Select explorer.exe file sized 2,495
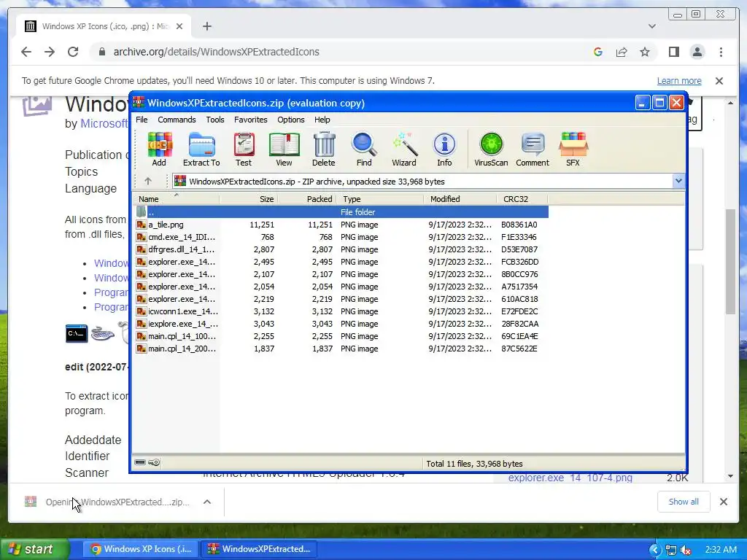 click(x=341, y=262)
